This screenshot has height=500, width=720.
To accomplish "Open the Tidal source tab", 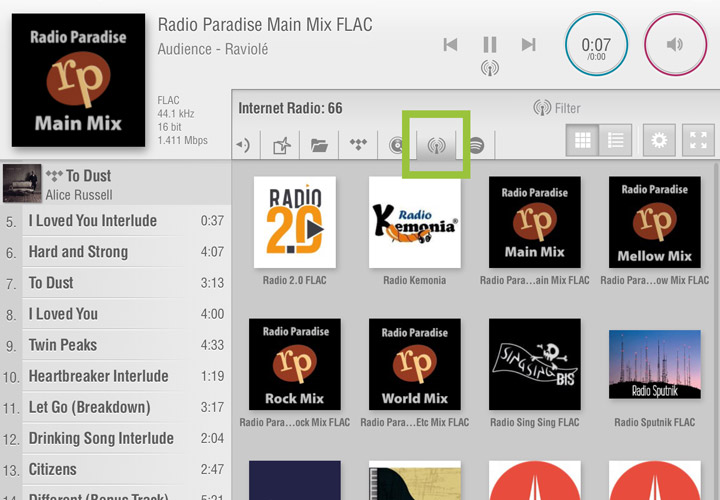I will pyautogui.click(x=358, y=145).
